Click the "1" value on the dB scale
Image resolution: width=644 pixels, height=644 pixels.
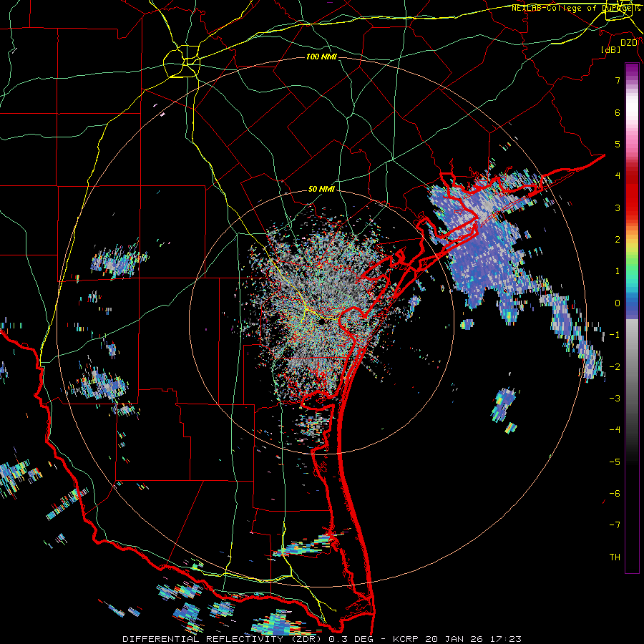pos(618,271)
